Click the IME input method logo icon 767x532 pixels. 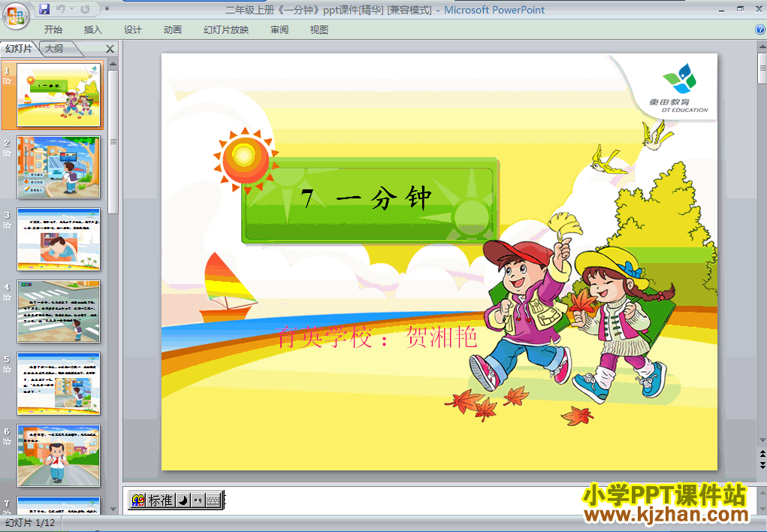pos(138,500)
